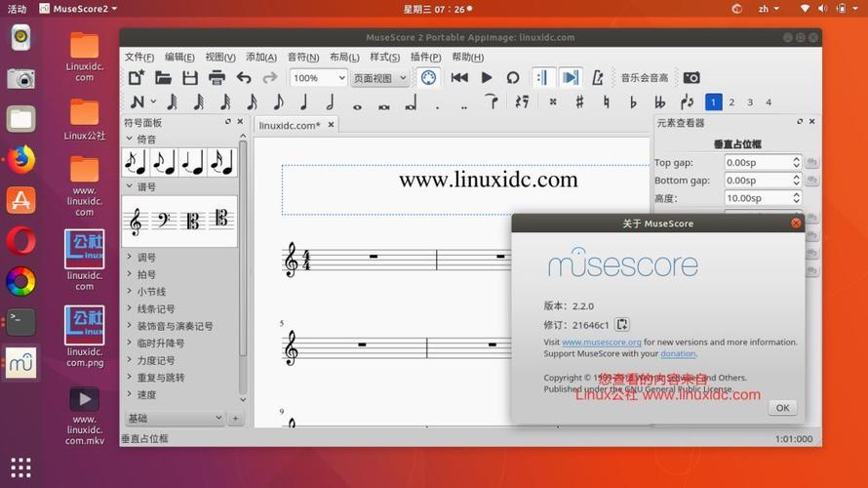Select the rest tool
Image resolution: width=868 pixels, height=488 pixels.
coord(522,102)
